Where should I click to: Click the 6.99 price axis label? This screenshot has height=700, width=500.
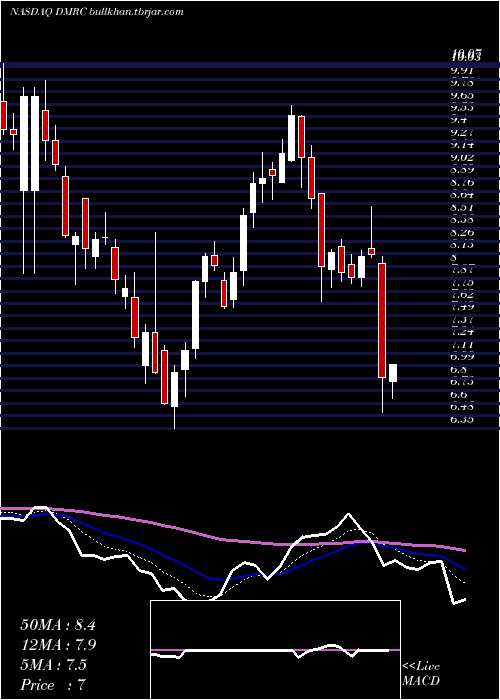point(462,357)
